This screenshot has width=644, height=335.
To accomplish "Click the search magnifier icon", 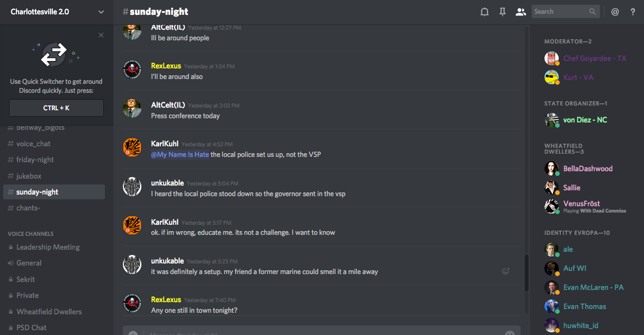I will click(593, 12).
